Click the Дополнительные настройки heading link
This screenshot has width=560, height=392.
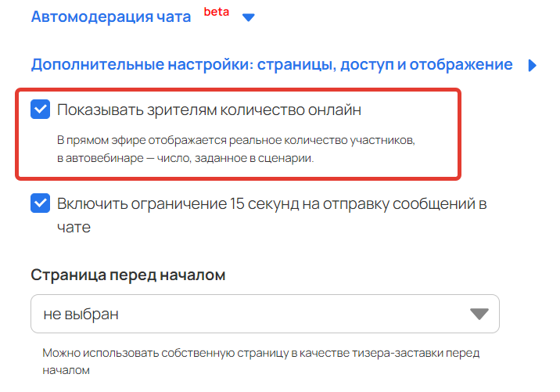pos(271,65)
